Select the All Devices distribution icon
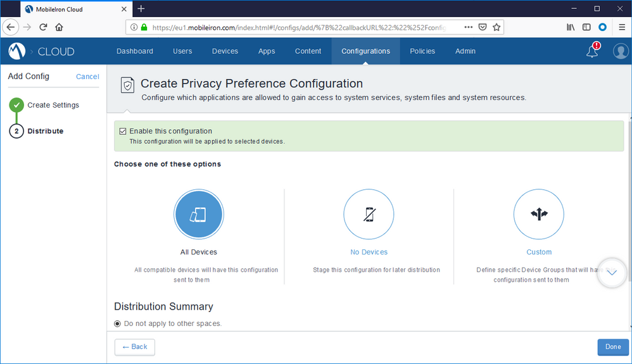The image size is (632, 364). coord(199,215)
